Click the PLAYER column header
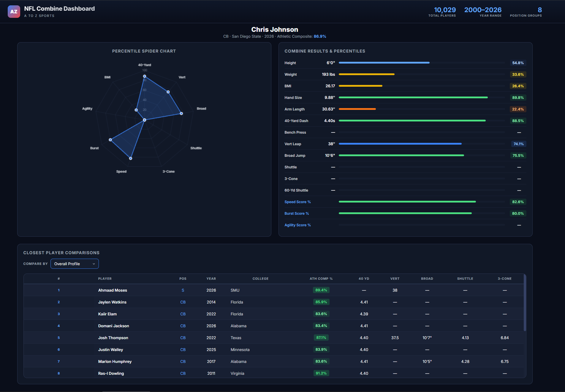The width and height of the screenshot is (565, 392). pos(105,279)
